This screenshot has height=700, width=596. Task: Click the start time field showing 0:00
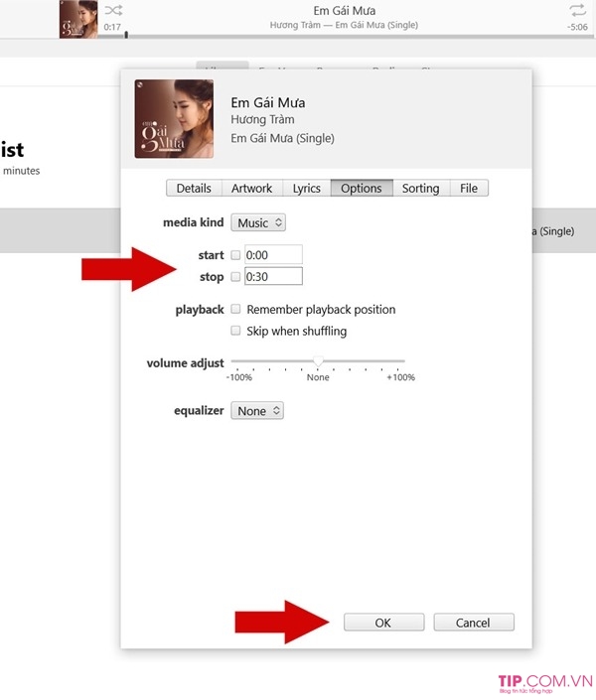(273, 254)
